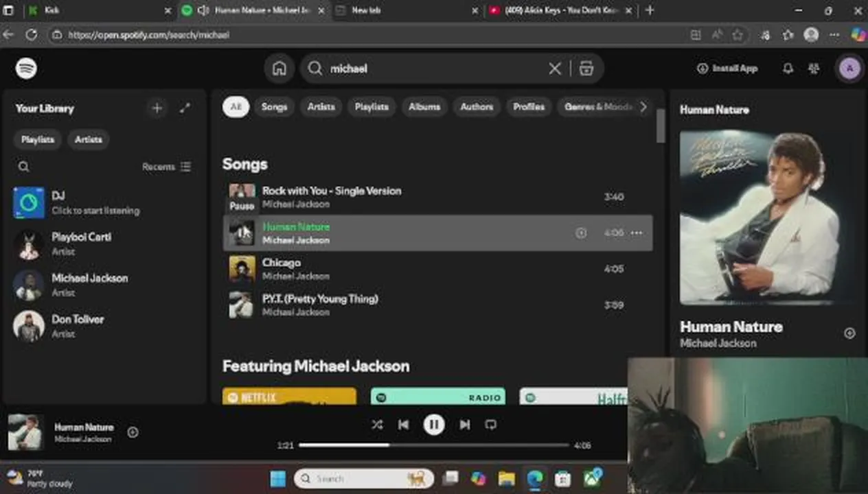Select the Artists search filter tab
Viewport: 868px width, 494px height.
(321, 106)
